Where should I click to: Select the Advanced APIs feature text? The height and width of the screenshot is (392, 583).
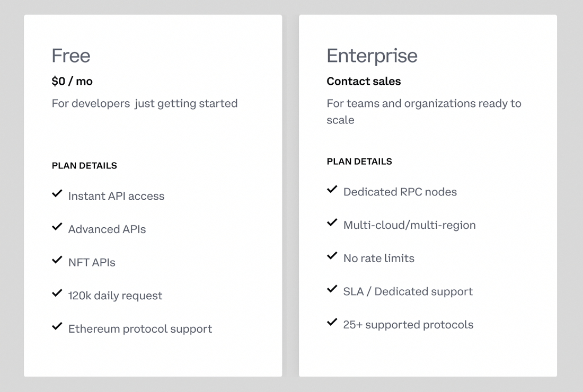pyautogui.click(x=107, y=229)
